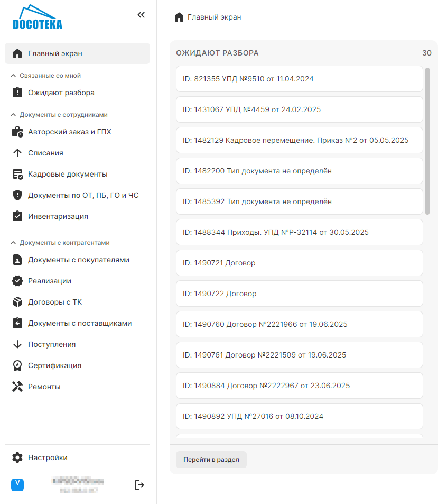Click the Документы по ОТ shield icon
Image resolution: width=438 pixels, height=504 pixels.
pos(18,195)
